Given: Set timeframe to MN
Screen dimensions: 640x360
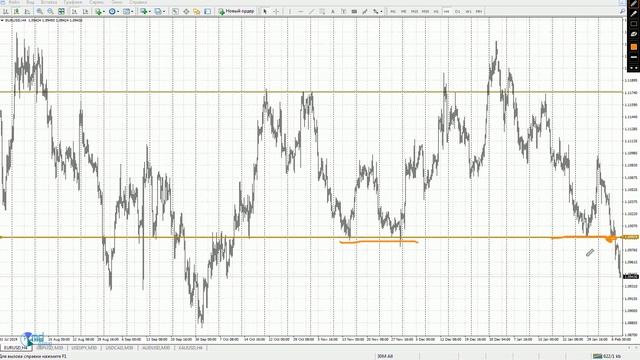Looking at the screenshot, I should (x=479, y=11).
